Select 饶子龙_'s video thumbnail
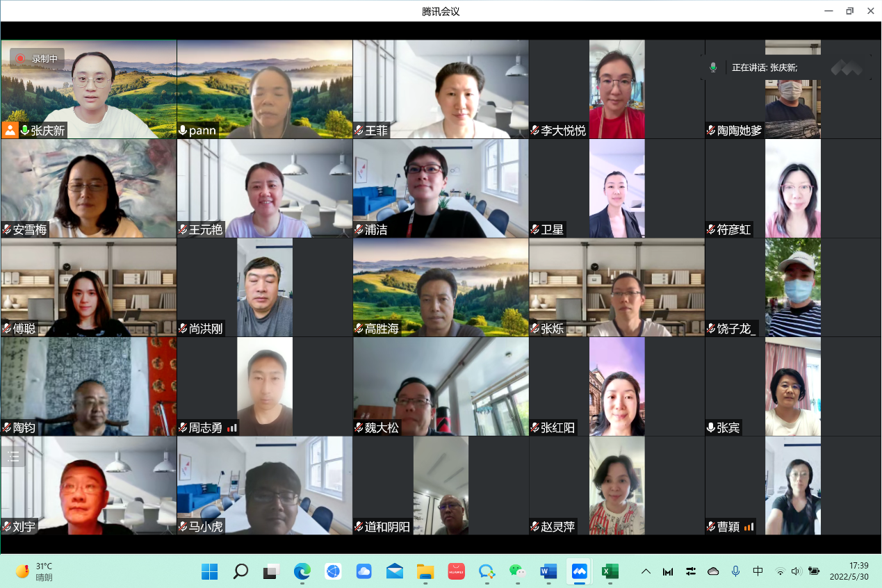 (x=793, y=288)
